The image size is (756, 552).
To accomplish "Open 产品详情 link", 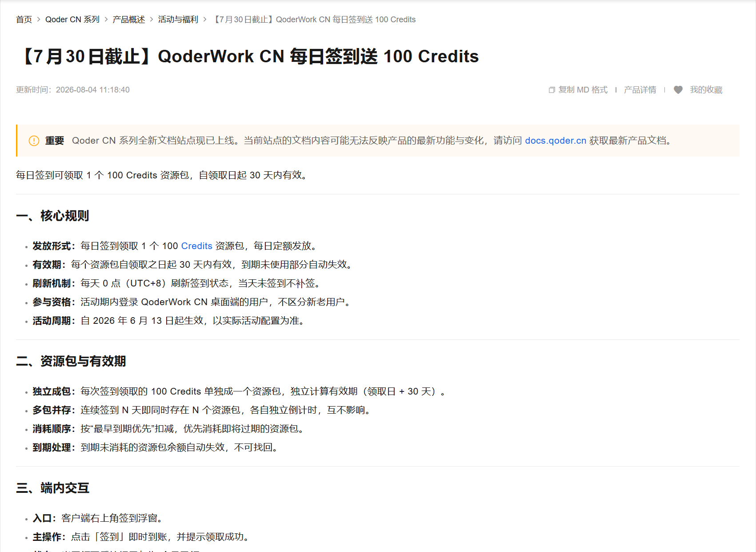I will (x=640, y=90).
